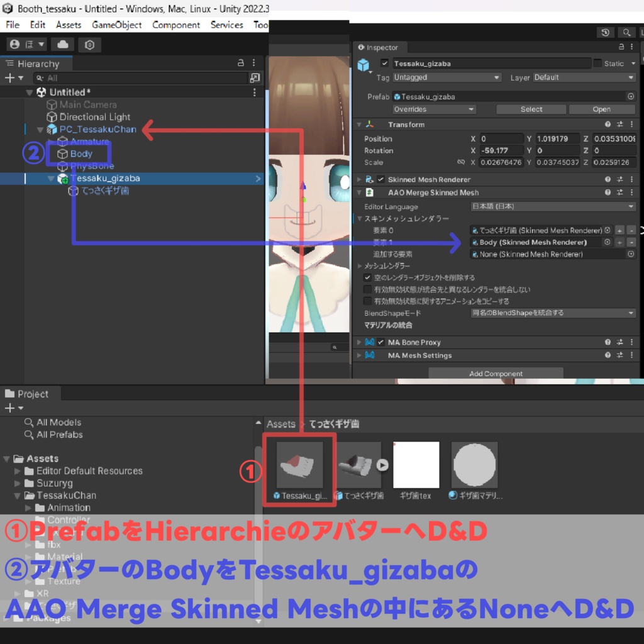Image resolution: width=644 pixels, height=644 pixels.
Task: Open Inspector panel kebab menu
Action: tap(632, 47)
